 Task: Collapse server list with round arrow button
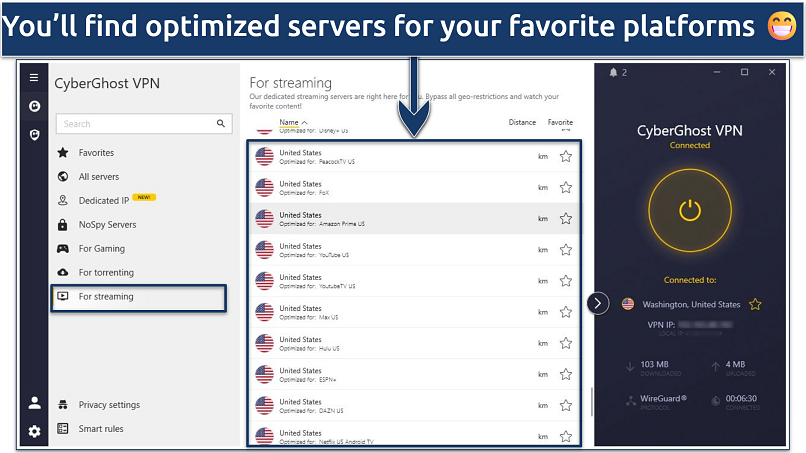(598, 303)
